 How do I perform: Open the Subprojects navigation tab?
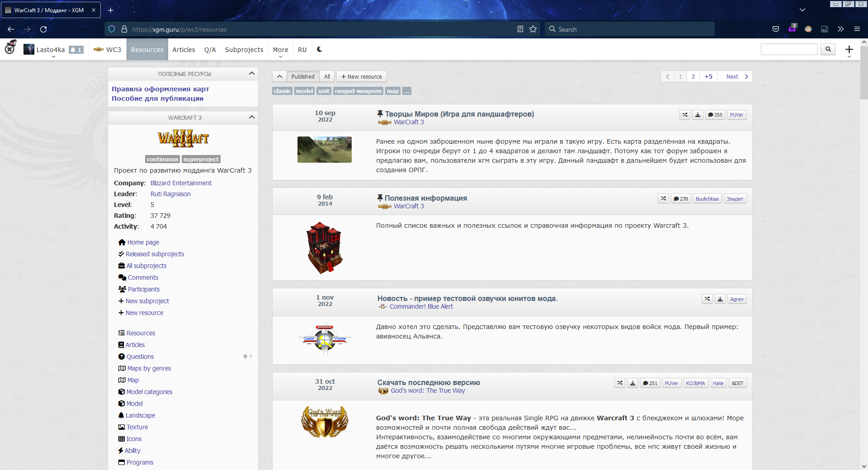click(244, 50)
